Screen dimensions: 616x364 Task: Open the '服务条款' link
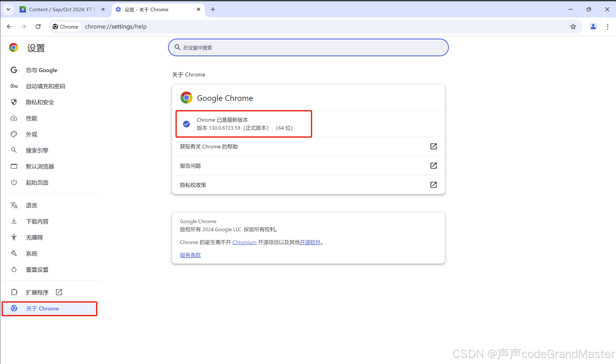click(x=190, y=255)
